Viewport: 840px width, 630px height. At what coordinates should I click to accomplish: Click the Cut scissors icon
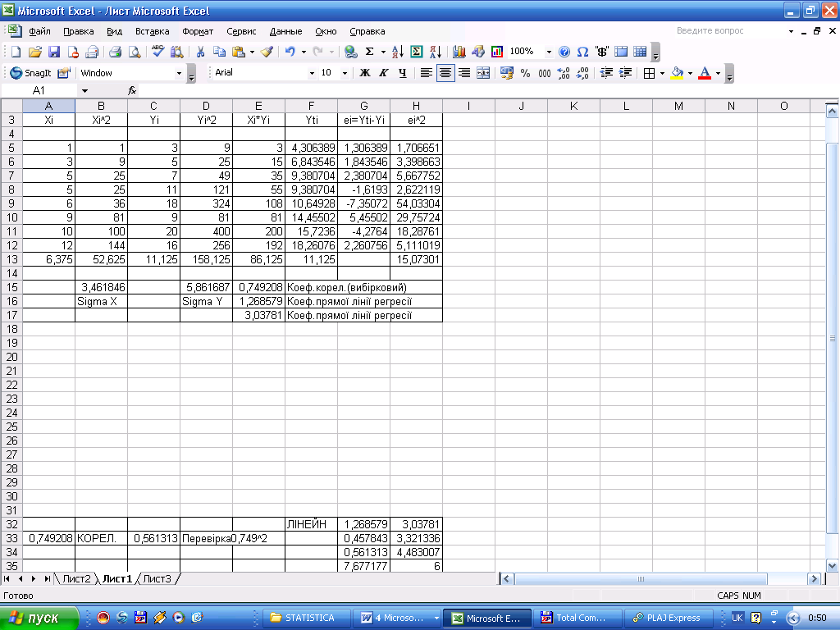[200, 52]
